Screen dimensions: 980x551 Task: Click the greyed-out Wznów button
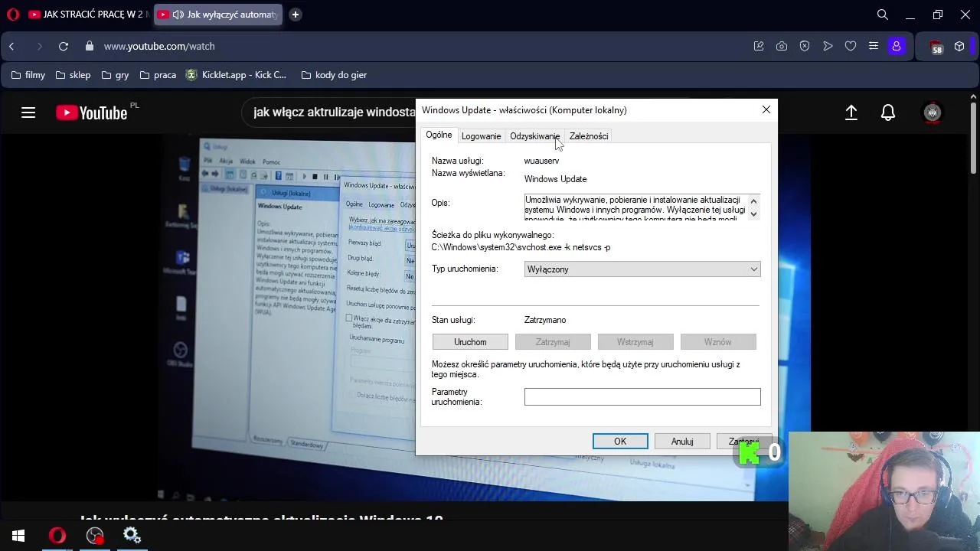click(x=718, y=342)
